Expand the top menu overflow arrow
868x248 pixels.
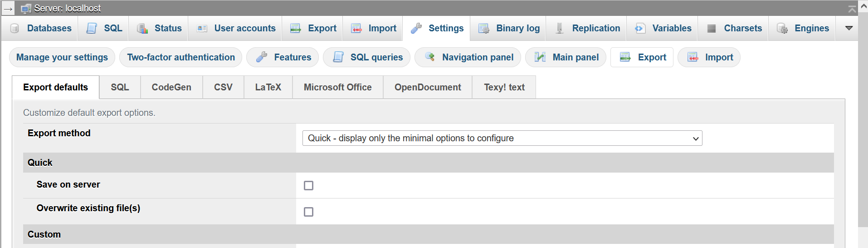[849, 28]
